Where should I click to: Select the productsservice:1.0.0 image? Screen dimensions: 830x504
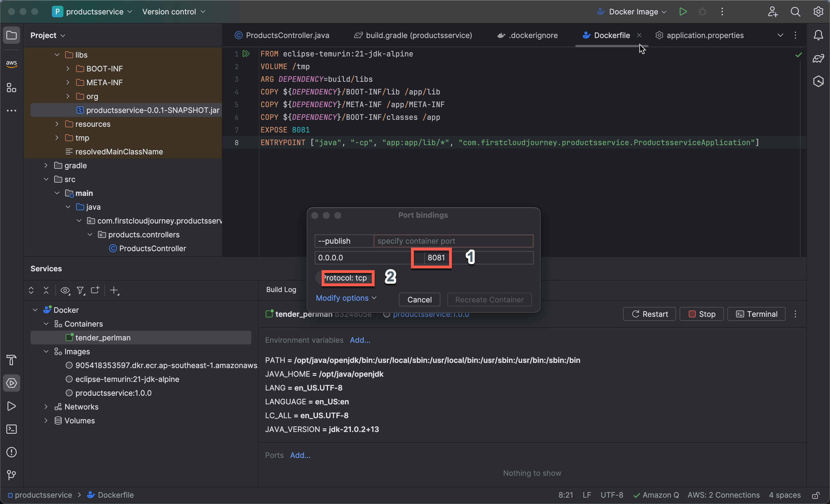pos(113,393)
